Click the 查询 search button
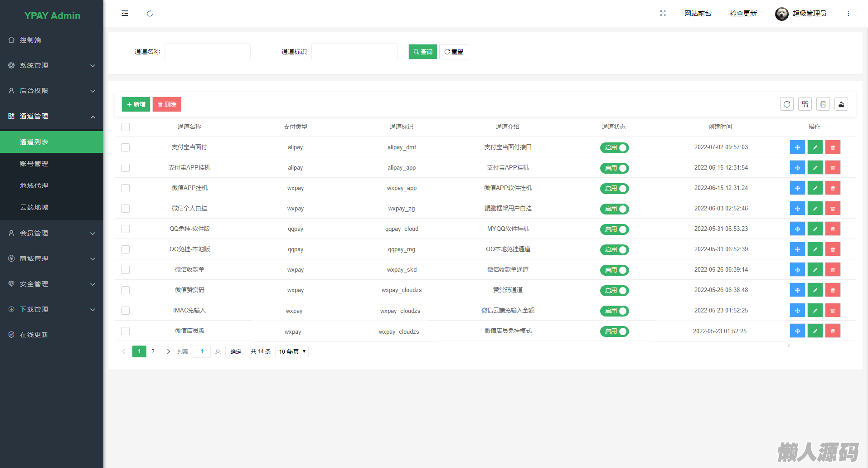868x468 pixels. pyautogui.click(x=422, y=52)
